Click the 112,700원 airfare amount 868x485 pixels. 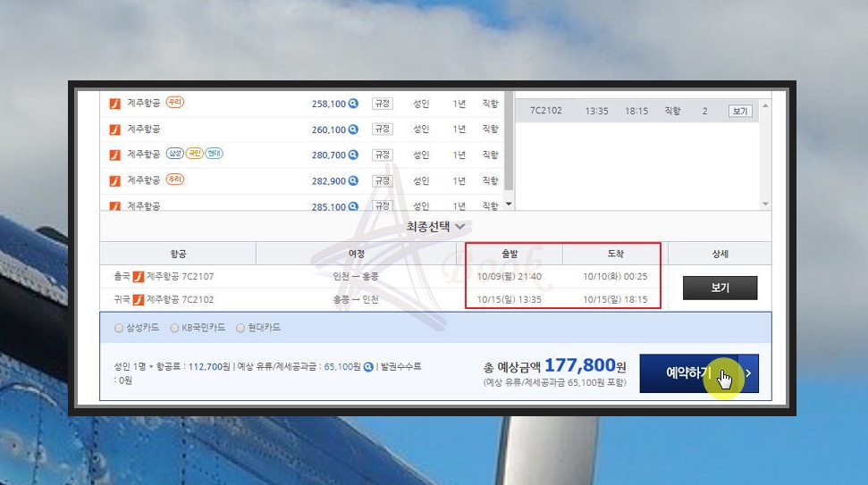tap(209, 367)
